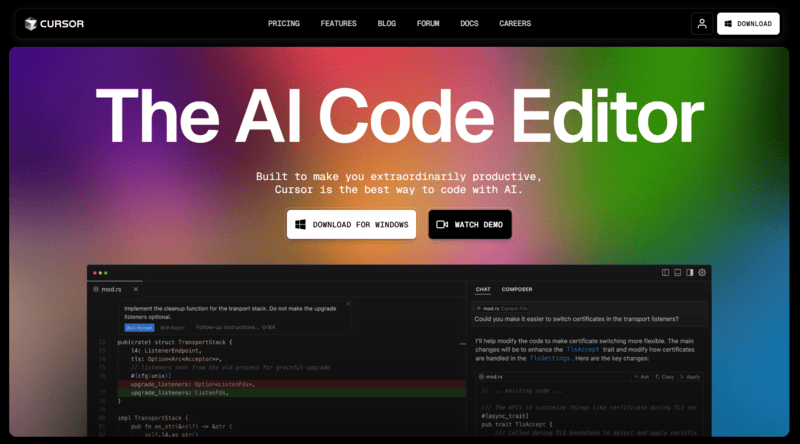Click the Download button in header
The width and height of the screenshot is (800, 444).
pos(747,23)
